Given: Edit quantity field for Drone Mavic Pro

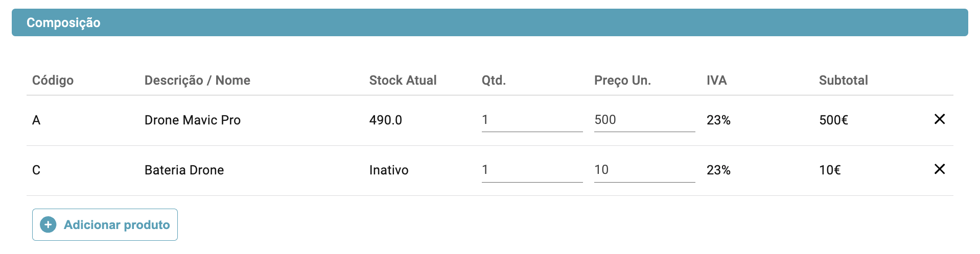Looking at the screenshot, I should pyautogui.click(x=532, y=120).
